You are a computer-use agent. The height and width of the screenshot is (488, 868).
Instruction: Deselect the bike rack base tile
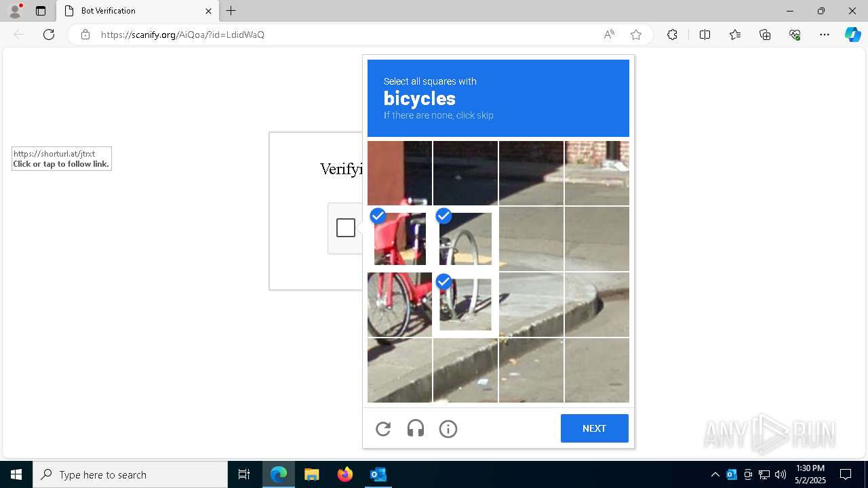[465, 304]
